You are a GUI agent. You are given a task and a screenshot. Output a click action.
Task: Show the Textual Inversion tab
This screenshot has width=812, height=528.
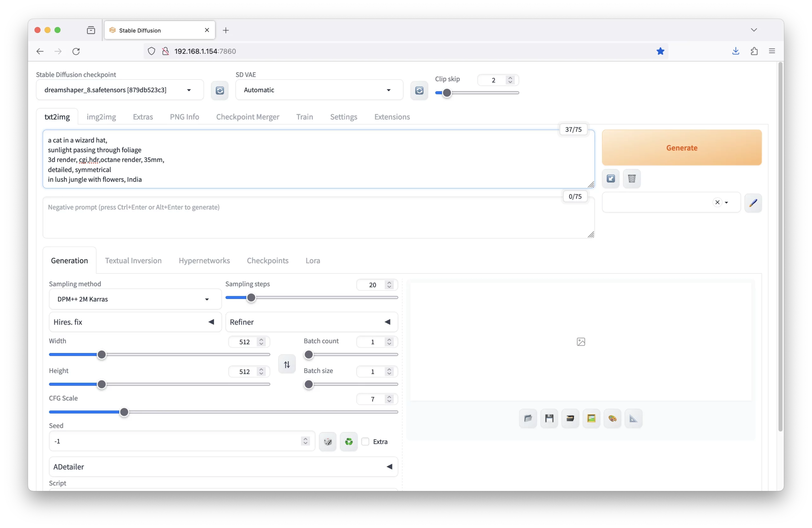click(133, 261)
